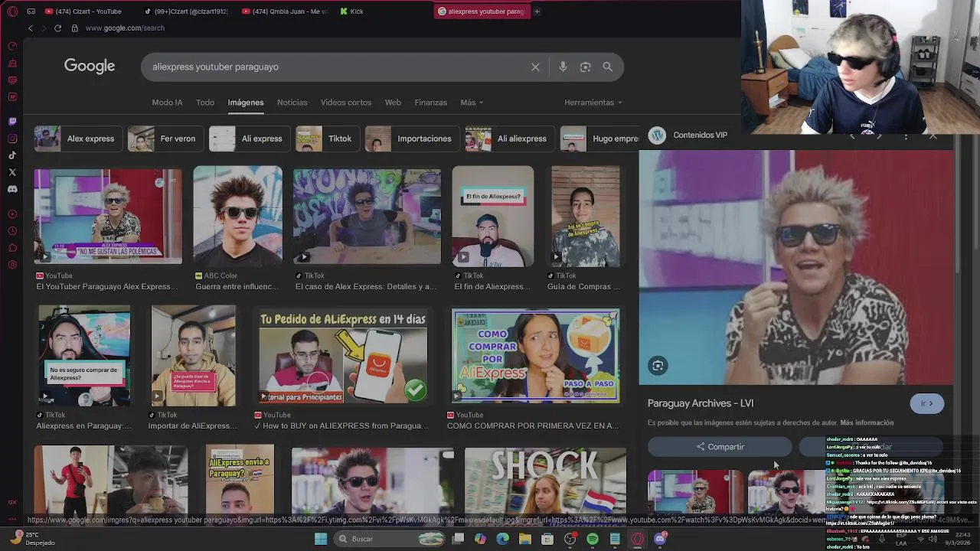Open Discord from the taskbar
This screenshot has width=980, height=551.
tap(660, 539)
